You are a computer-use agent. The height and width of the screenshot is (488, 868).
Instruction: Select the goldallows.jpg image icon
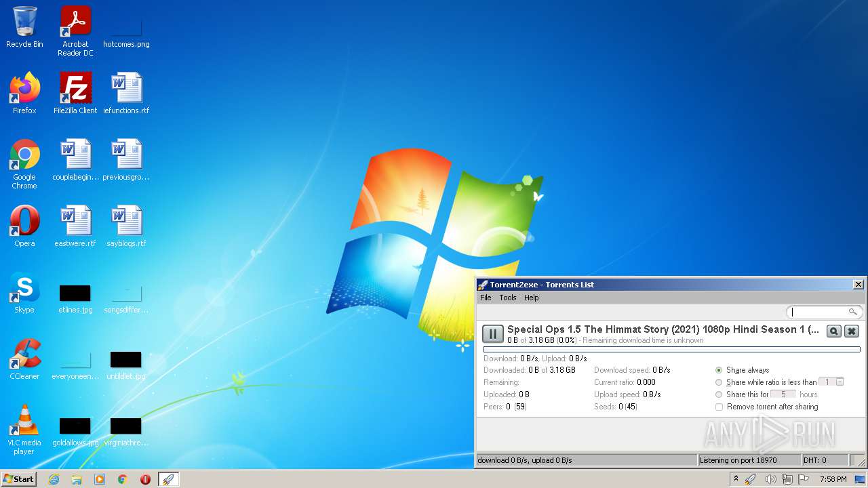(75, 431)
